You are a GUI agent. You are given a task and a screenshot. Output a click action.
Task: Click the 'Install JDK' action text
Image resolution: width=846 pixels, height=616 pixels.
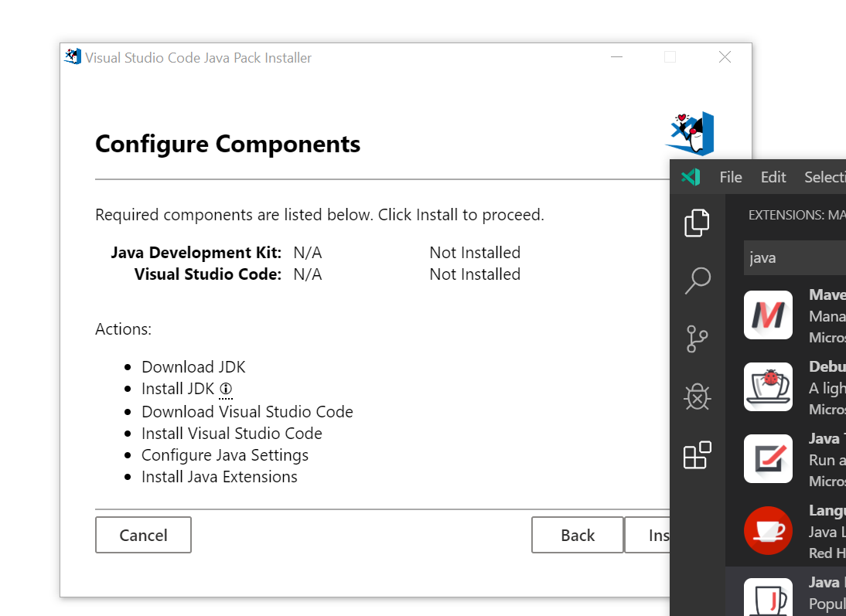tap(178, 388)
